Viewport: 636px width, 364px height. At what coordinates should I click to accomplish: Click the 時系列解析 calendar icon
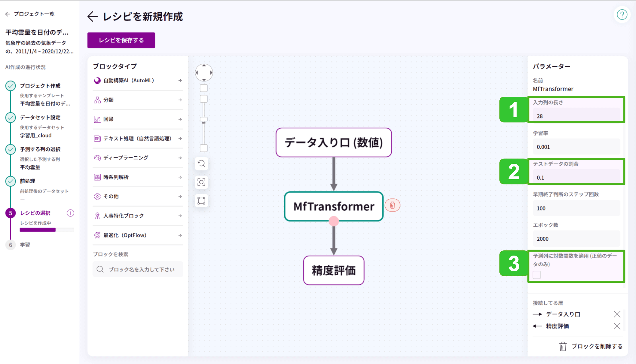point(97,177)
